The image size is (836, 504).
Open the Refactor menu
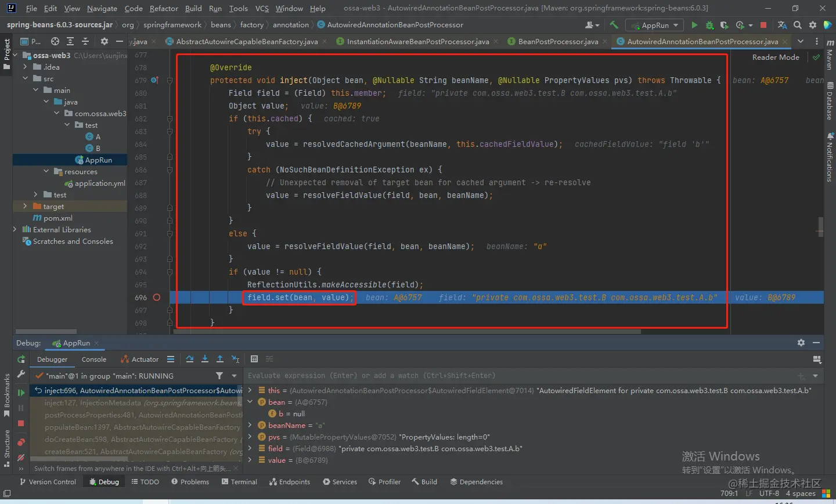[164, 8]
